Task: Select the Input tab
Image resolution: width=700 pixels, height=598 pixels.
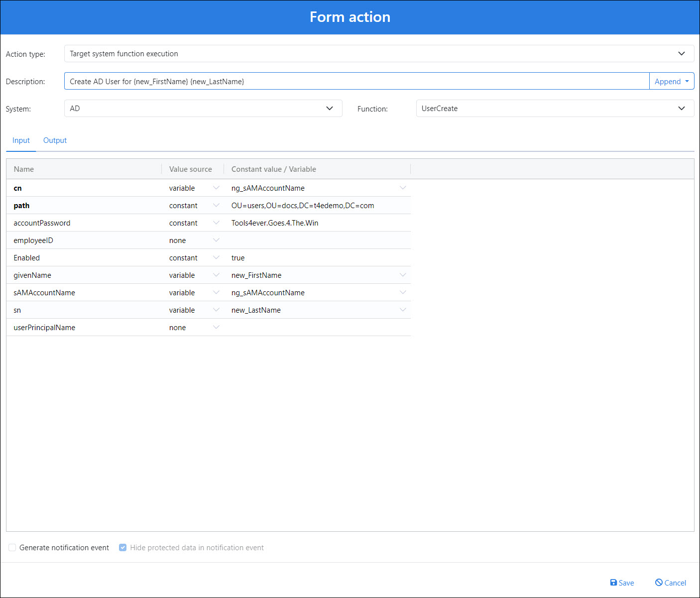Action: (21, 140)
